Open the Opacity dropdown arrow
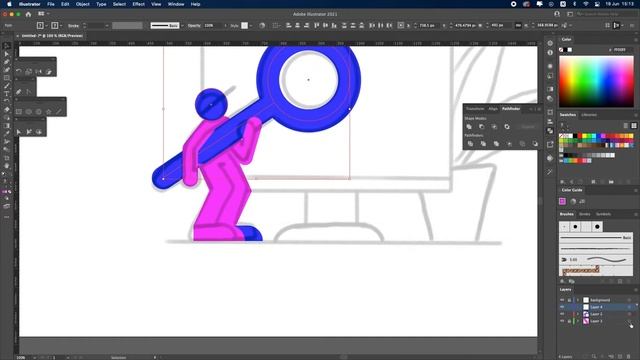Image resolution: width=640 pixels, height=360 pixels. 225,25
